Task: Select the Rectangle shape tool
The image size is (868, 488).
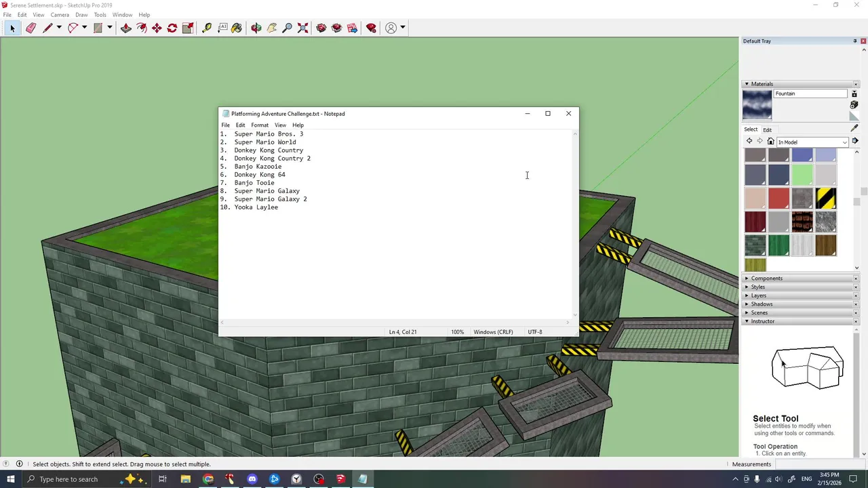Action: pos(98,28)
